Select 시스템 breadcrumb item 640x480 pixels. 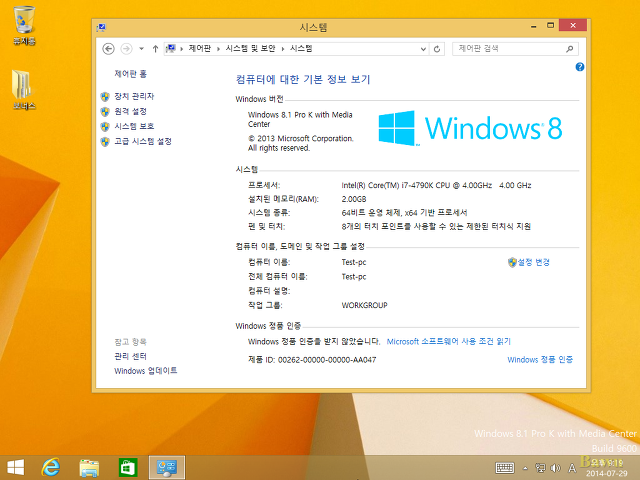pyautogui.click(x=301, y=49)
